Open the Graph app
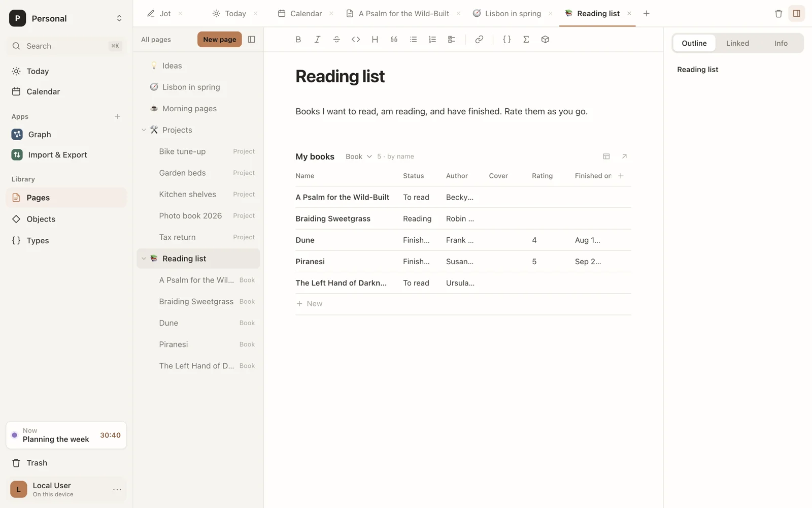Screen dimensions: 812x508 (x=66, y=134)
